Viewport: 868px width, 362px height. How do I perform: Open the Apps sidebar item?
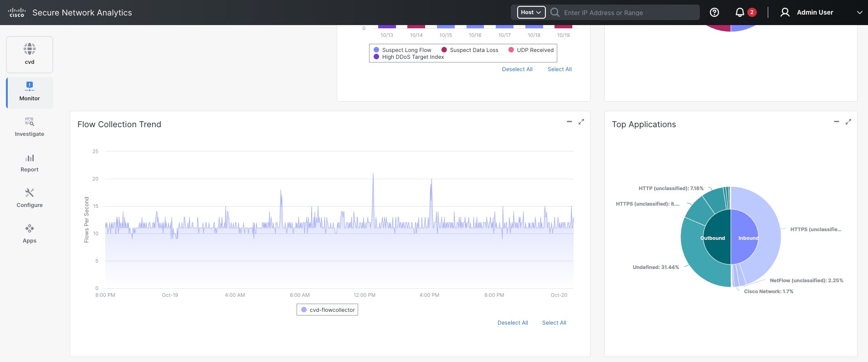click(x=30, y=234)
